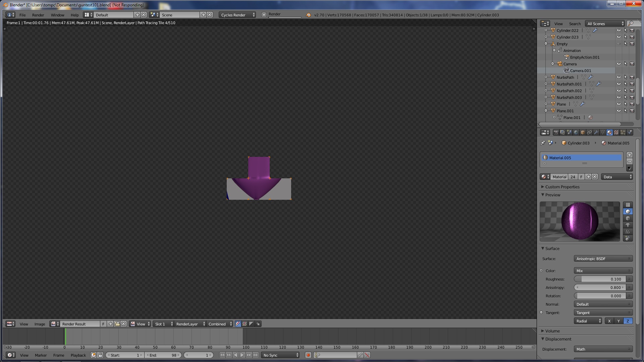The height and width of the screenshot is (362, 644).
Task: Open the Combined render pass dropdown
Action: (220, 324)
